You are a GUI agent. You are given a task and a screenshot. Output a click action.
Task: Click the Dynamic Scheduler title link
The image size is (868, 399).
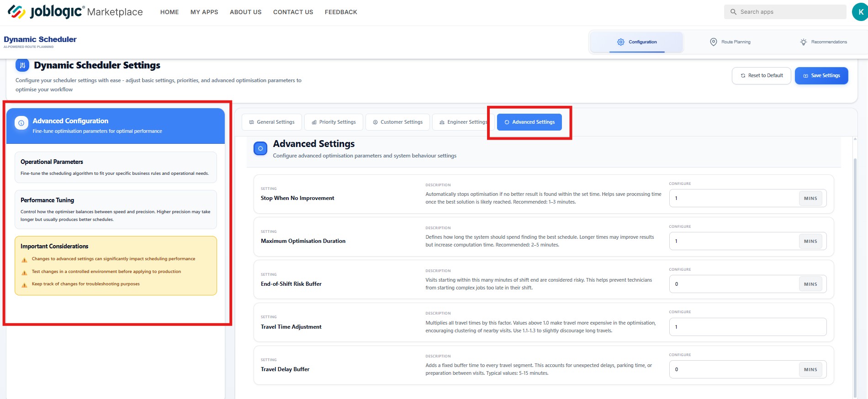click(x=40, y=39)
